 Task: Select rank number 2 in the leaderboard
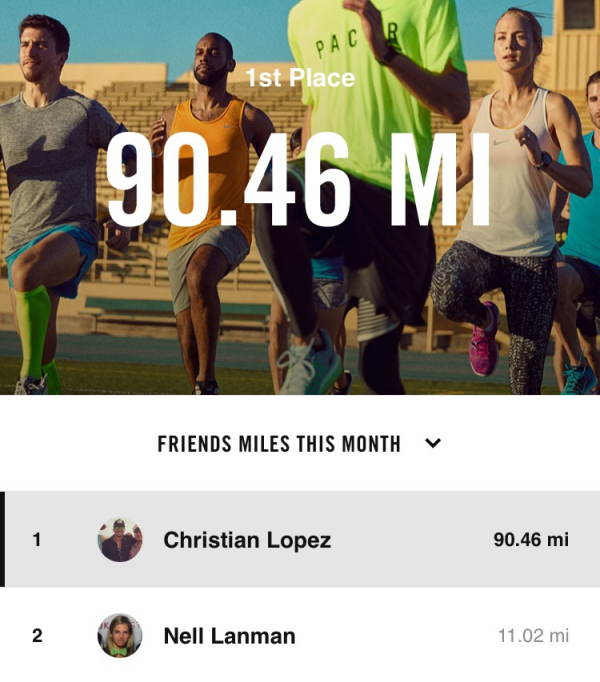point(37,635)
